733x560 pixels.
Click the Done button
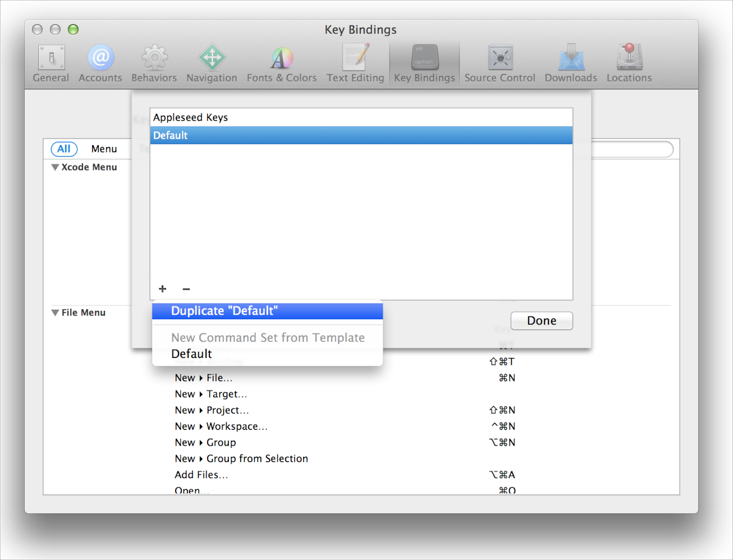click(542, 321)
